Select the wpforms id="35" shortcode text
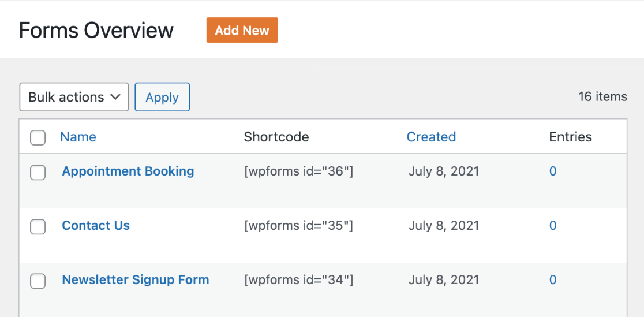The width and height of the screenshot is (644, 317). coord(298,225)
